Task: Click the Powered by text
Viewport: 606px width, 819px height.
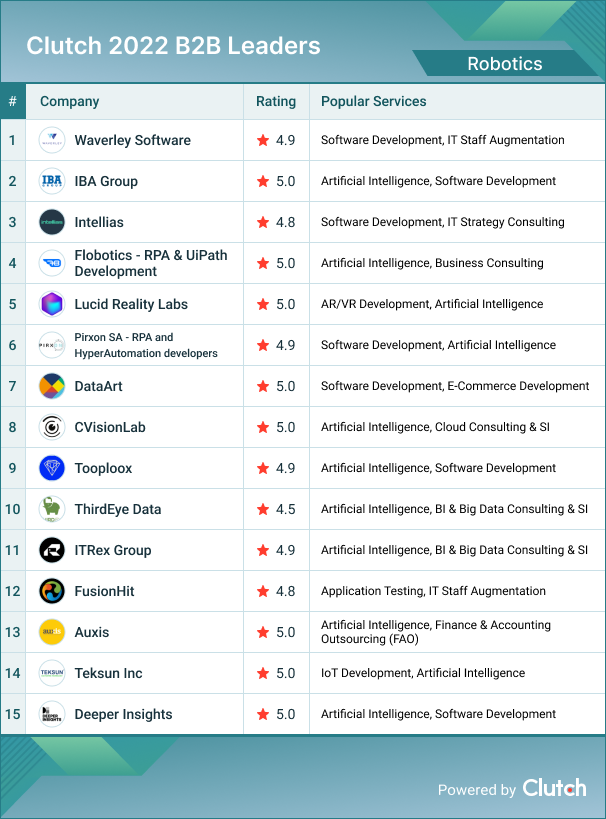Action: click(x=476, y=790)
